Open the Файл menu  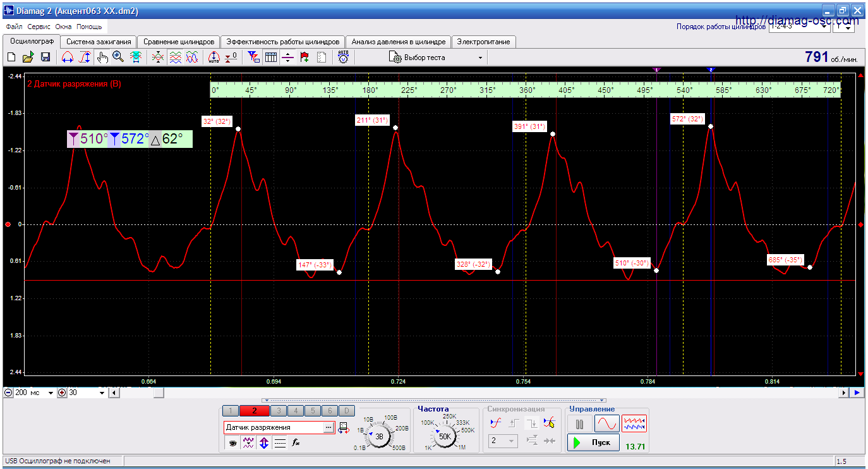tap(14, 27)
